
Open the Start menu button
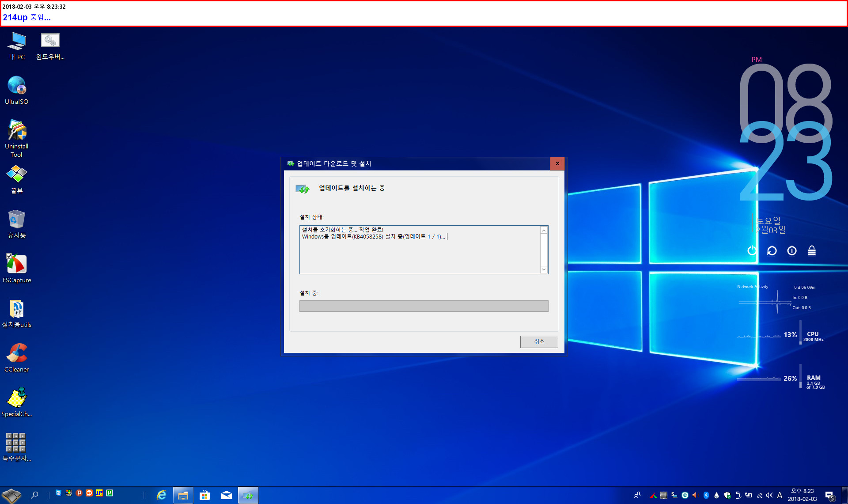[11, 496]
